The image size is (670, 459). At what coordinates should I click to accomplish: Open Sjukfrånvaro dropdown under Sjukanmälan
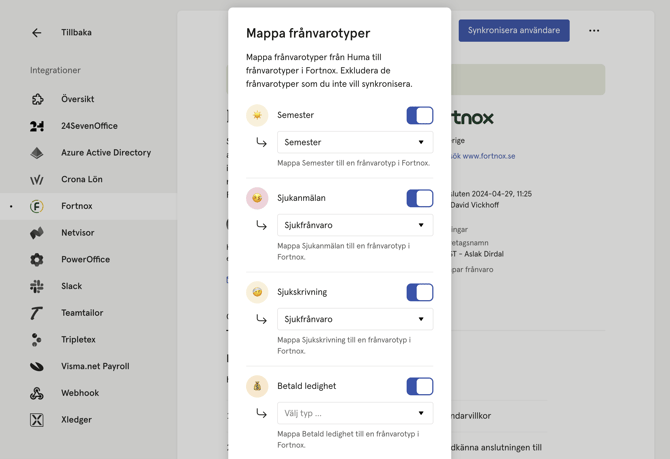355,225
